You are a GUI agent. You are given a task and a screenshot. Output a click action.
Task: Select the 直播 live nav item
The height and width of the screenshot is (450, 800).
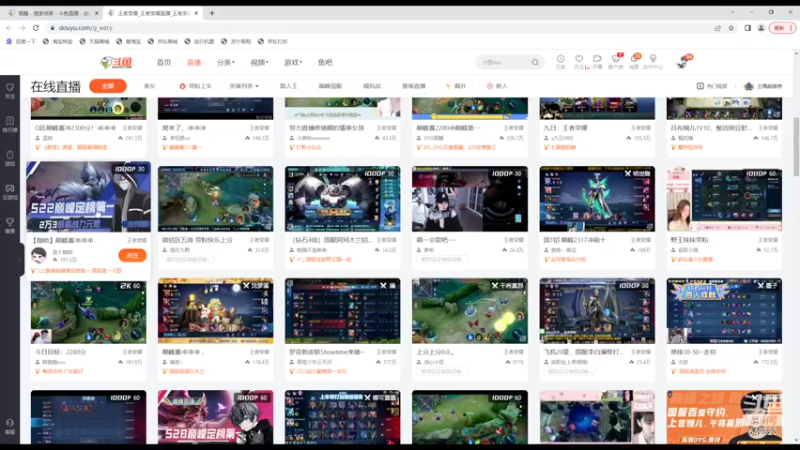coord(194,62)
